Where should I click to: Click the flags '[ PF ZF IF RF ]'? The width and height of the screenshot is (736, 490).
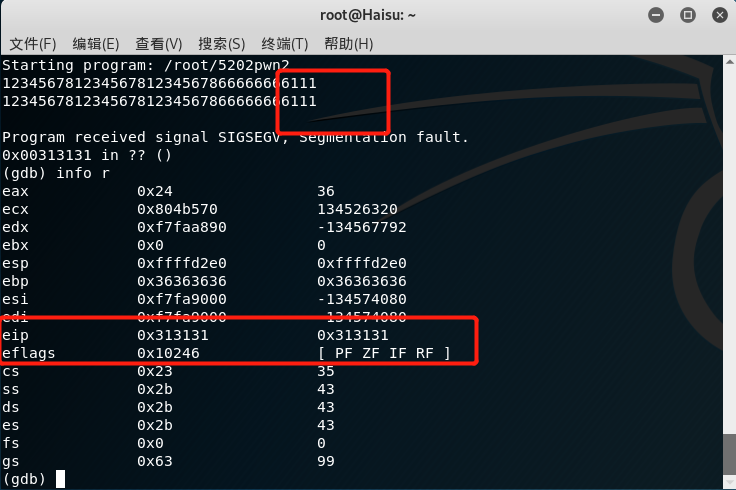pyautogui.click(x=384, y=353)
